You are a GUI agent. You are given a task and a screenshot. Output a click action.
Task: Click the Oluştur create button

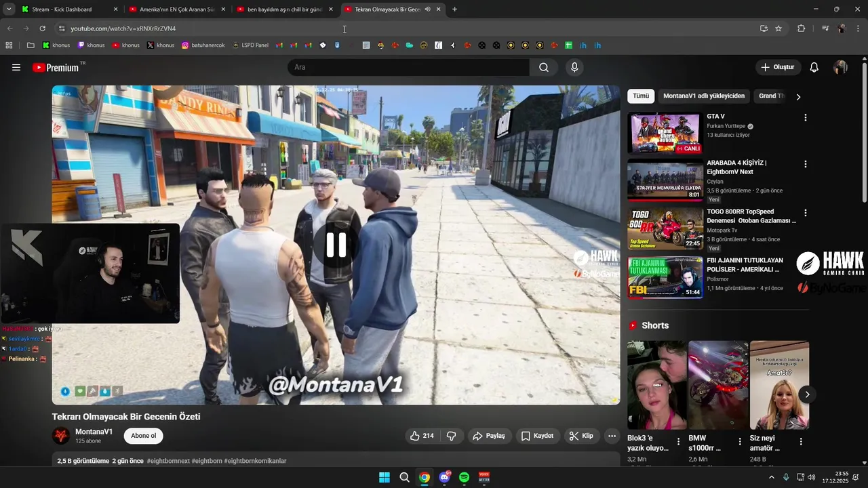778,67
